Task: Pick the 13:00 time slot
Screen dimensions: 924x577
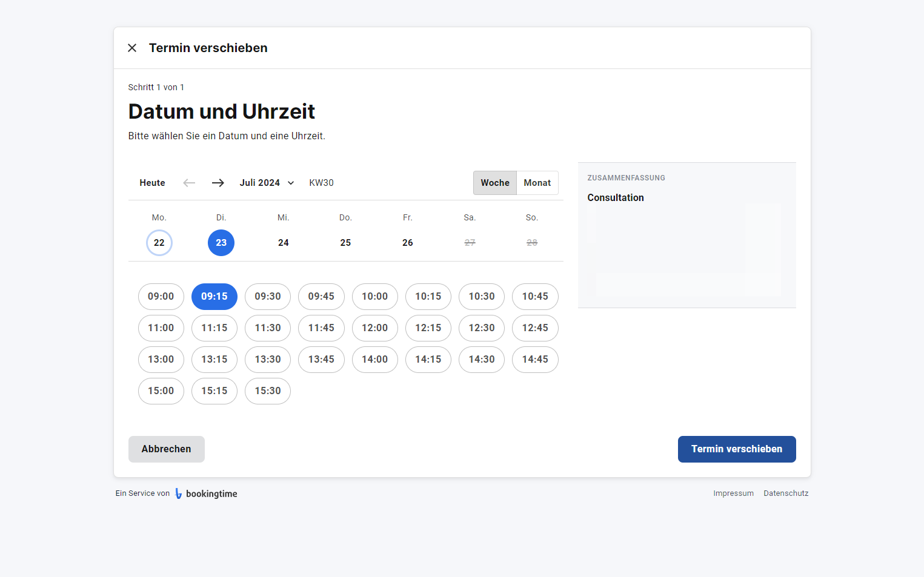Action: coord(161,360)
